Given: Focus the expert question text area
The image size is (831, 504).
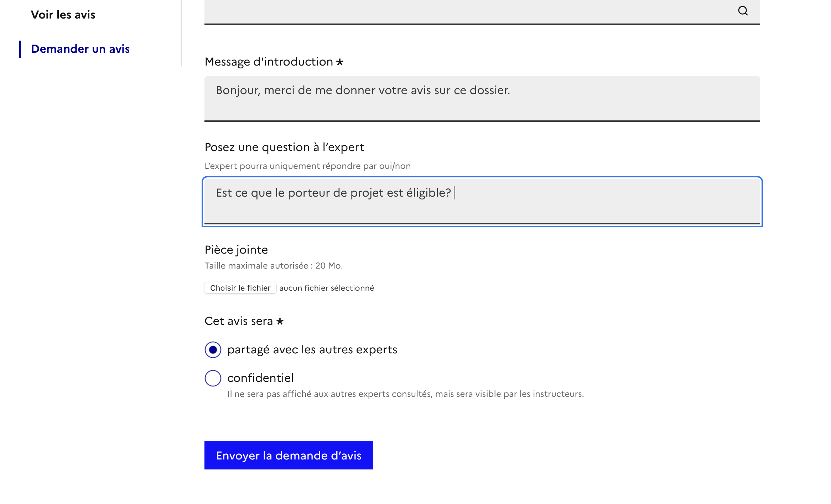Looking at the screenshot, I should [x=482, y=201].
